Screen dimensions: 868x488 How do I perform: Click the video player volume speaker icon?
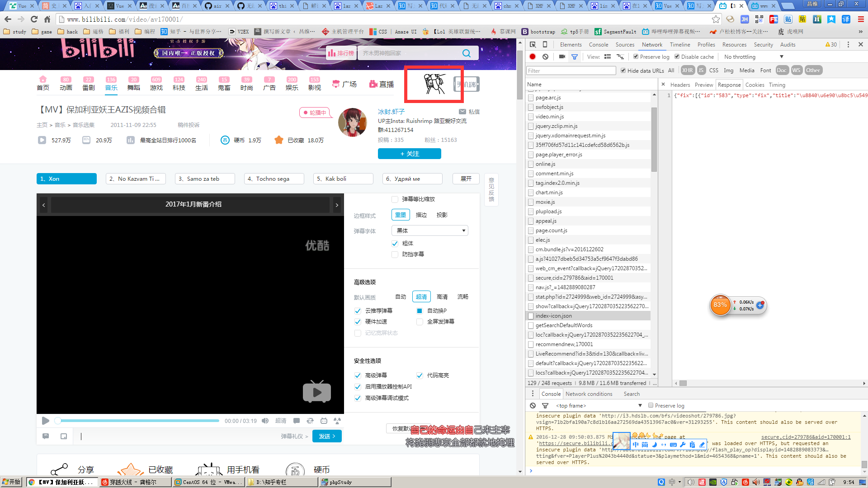(265, 421)
